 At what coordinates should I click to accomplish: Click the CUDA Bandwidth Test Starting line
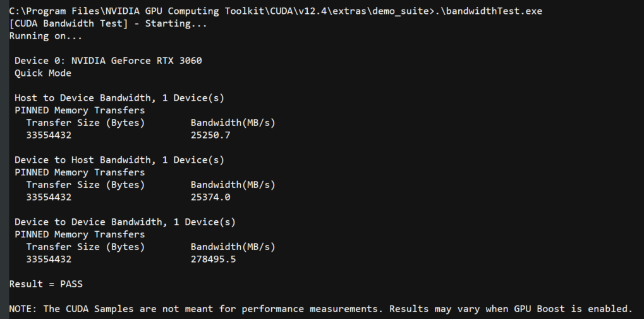coord(108,23)
